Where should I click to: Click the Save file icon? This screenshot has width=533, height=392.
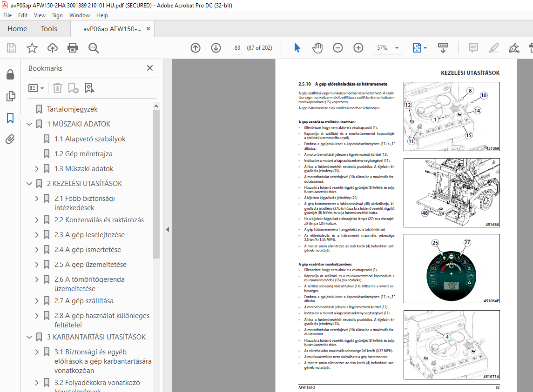click(x=12, y=48)
